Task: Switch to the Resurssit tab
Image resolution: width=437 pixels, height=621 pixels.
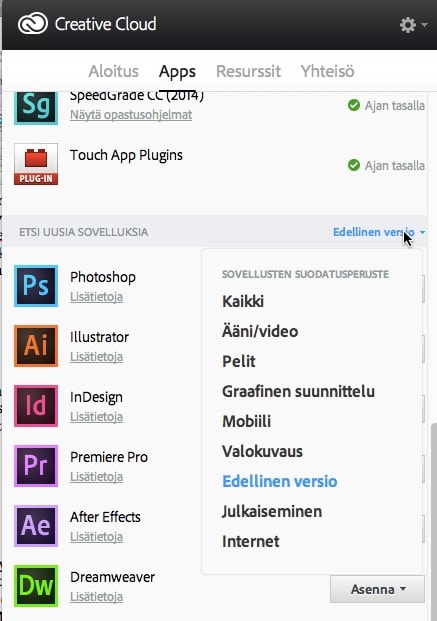Action: [x=248, y=71]
